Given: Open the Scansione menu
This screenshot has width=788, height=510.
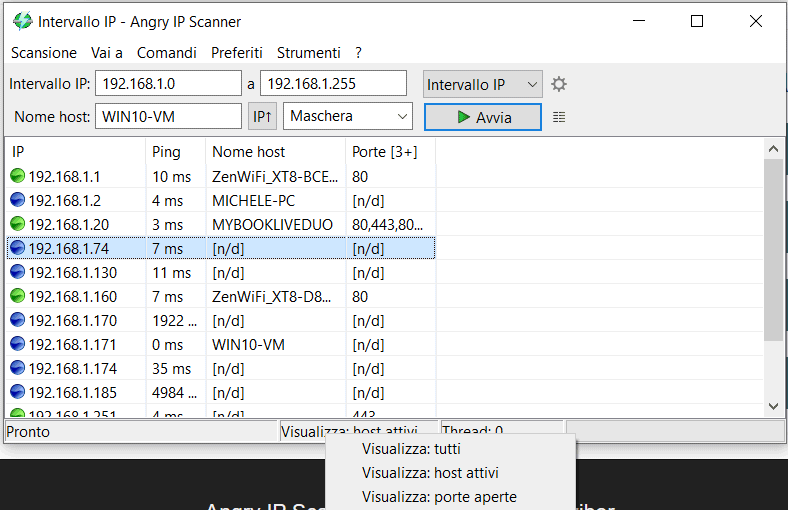Looking at the screenshot, I should pos(44,53).
